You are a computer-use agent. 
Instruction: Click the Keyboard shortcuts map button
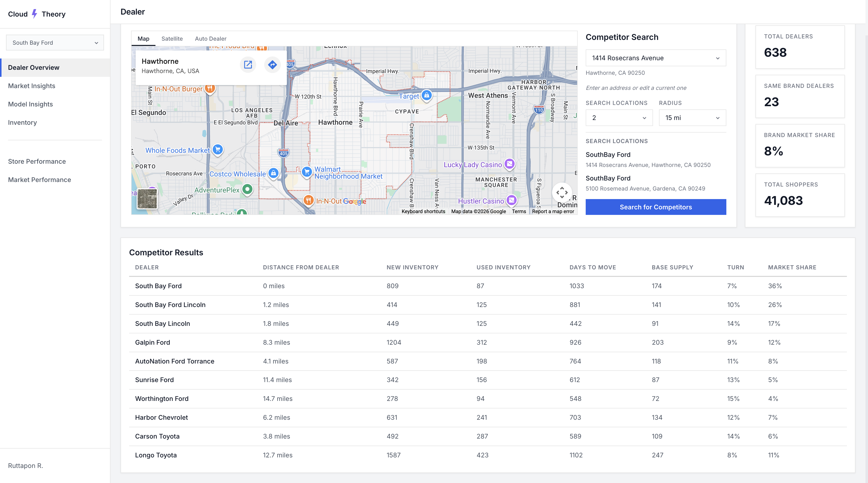point(423,211)
